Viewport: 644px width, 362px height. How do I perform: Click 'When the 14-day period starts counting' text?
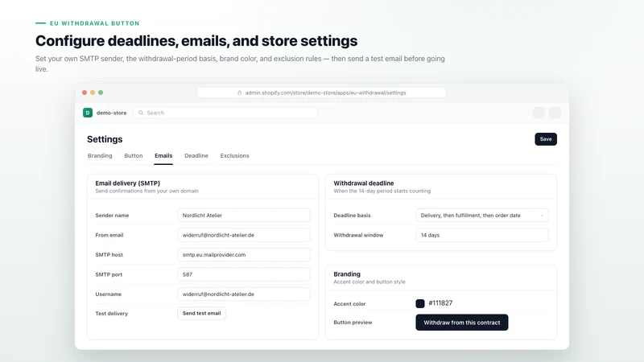click(382, 191)
